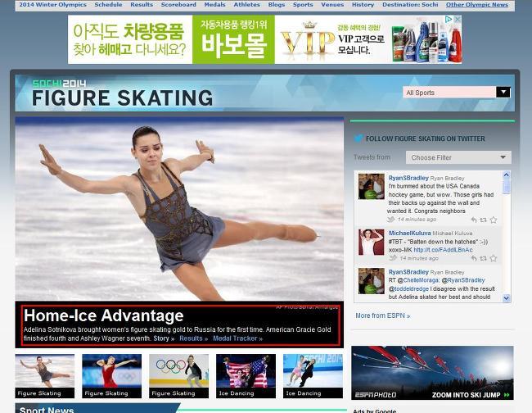Open the Other Olympic News link
The width and height of the screenshot is (532, 413).
pyautogui.click(x=477, y=5)
